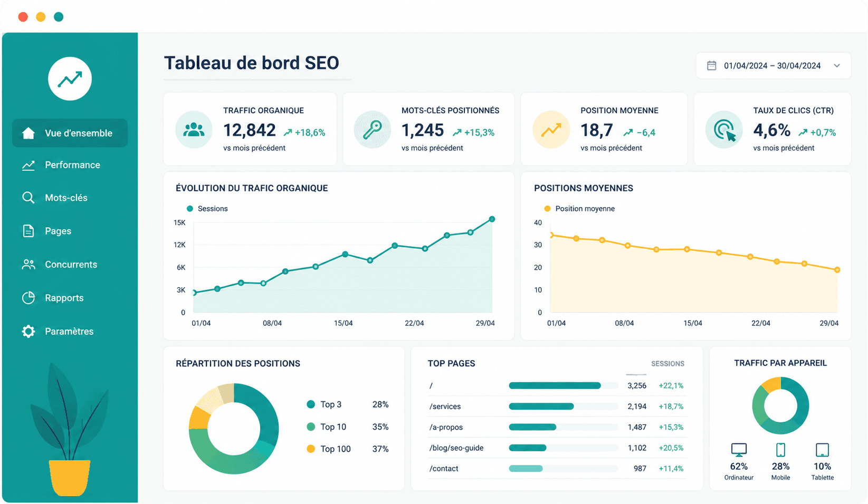Click the Répartition des positions donut chart
868x504 pixels.
click(234, 429)
